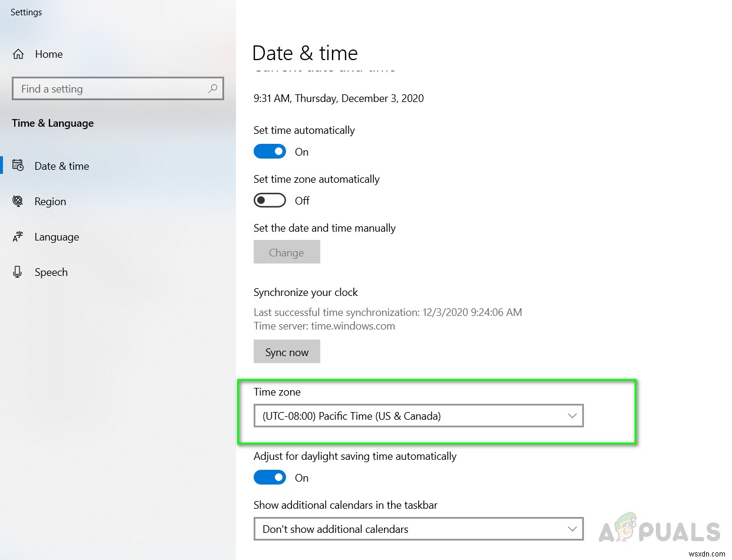Viewport: 732px width, 560px height.
Task: Click the search magnifier icon
Action: pos(213,88)
